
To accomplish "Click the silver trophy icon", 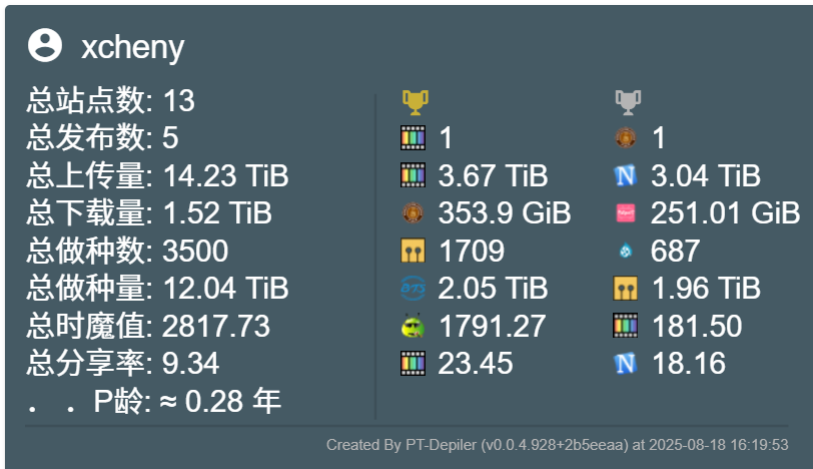I will [x=628, y=102].
